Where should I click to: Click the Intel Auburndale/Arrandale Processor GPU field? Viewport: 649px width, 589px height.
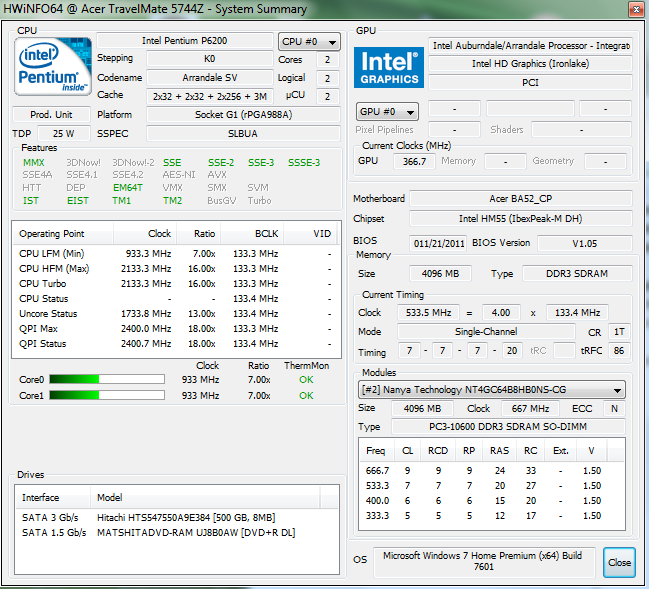click(x=530, y=46)
